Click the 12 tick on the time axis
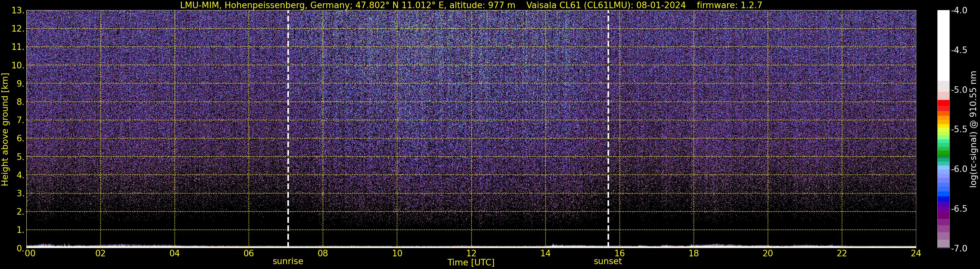The height and width of the screenshot is (269, 980). (x=471, y=253)
